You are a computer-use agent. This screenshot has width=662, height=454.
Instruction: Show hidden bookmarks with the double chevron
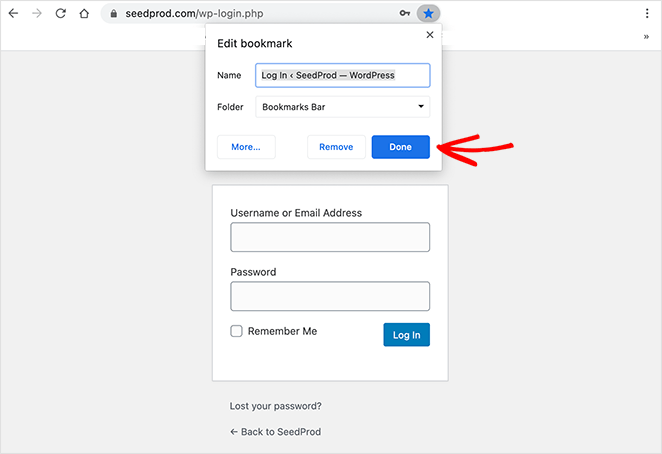646,37
